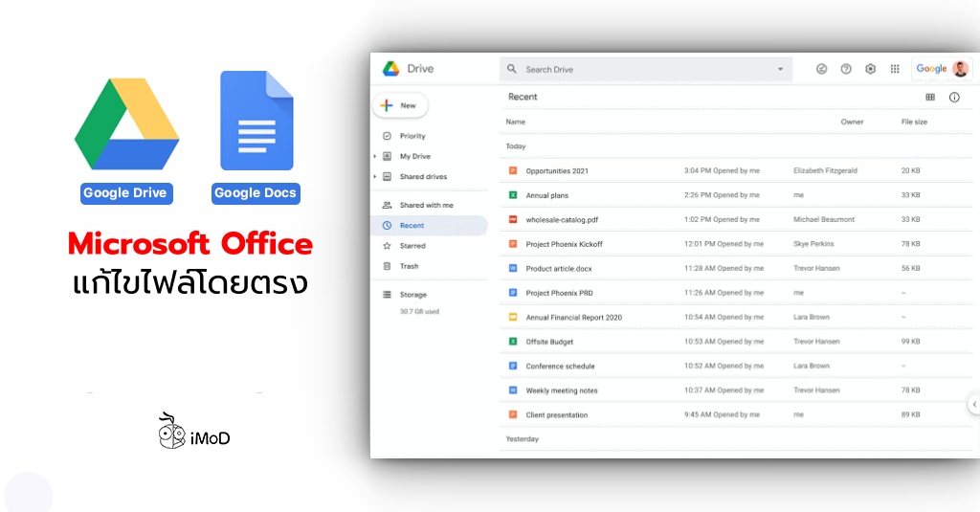
Task: Select wholesale-catalog.pdf file
Action: click(x=736, y=219)
